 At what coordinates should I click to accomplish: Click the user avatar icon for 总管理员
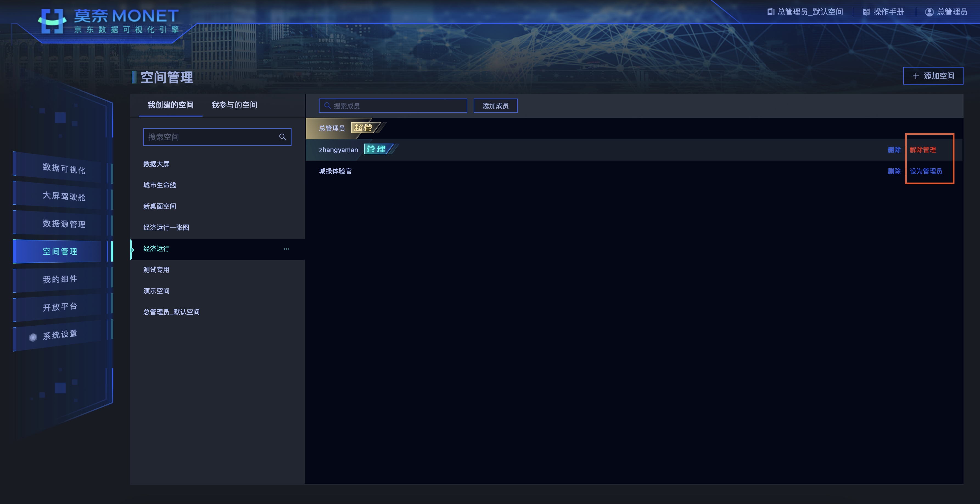tap(929, 12)
